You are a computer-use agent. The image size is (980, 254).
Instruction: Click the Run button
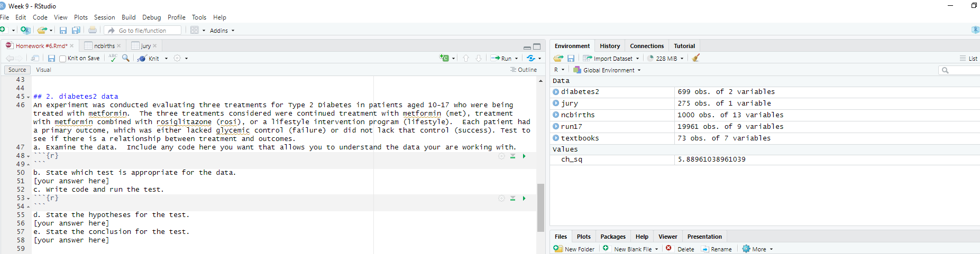click(501, 58)
